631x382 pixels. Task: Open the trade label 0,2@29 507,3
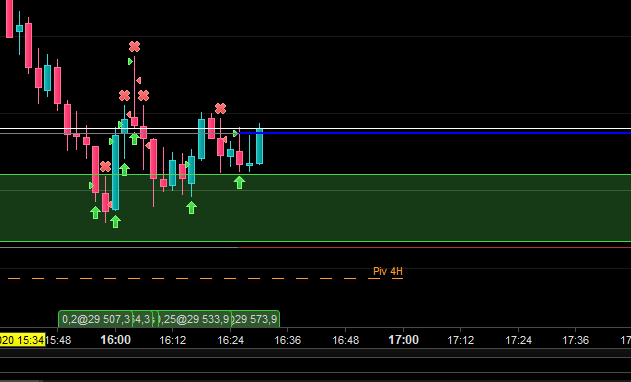pyautogui.click(x=95, y=319)
